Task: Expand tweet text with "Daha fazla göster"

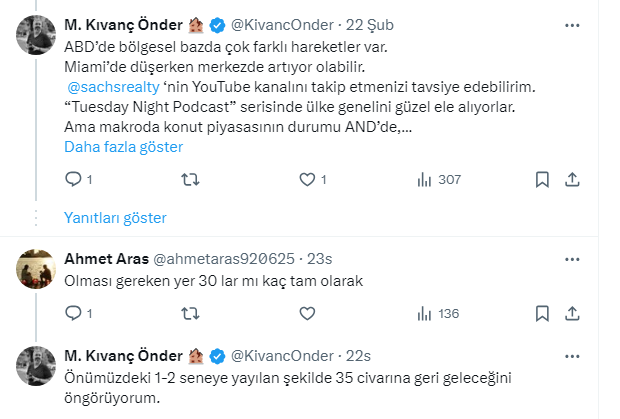Action: pos(123,147)
